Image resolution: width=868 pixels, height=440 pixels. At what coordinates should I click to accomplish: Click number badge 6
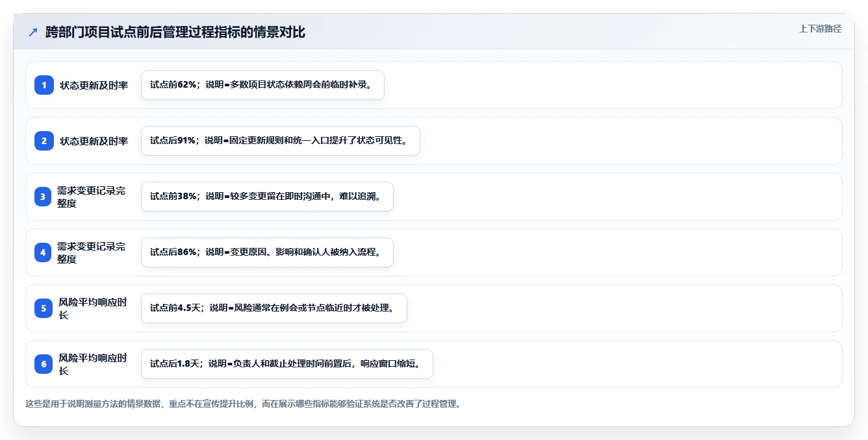point(44,364)
